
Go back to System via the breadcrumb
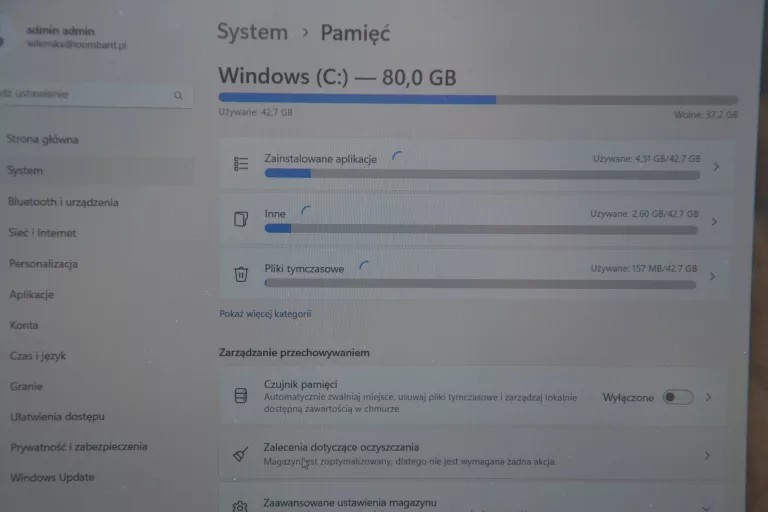coord(252,32)
